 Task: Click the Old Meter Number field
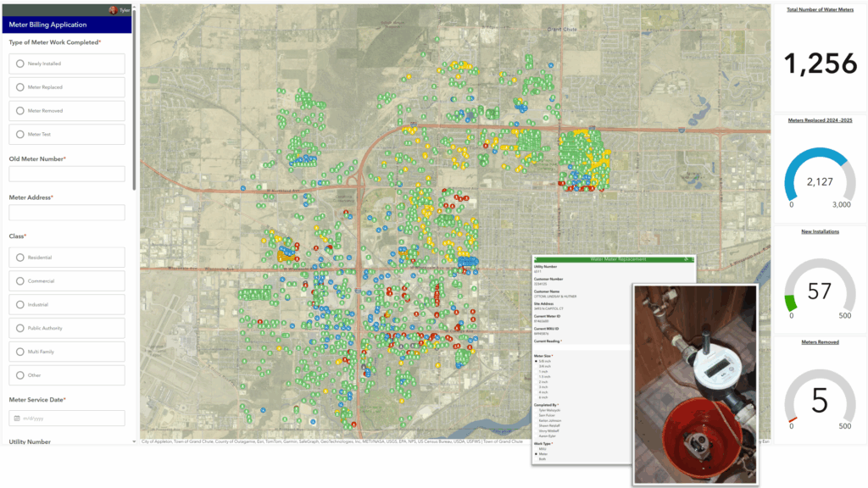click(x=67, y=174)
